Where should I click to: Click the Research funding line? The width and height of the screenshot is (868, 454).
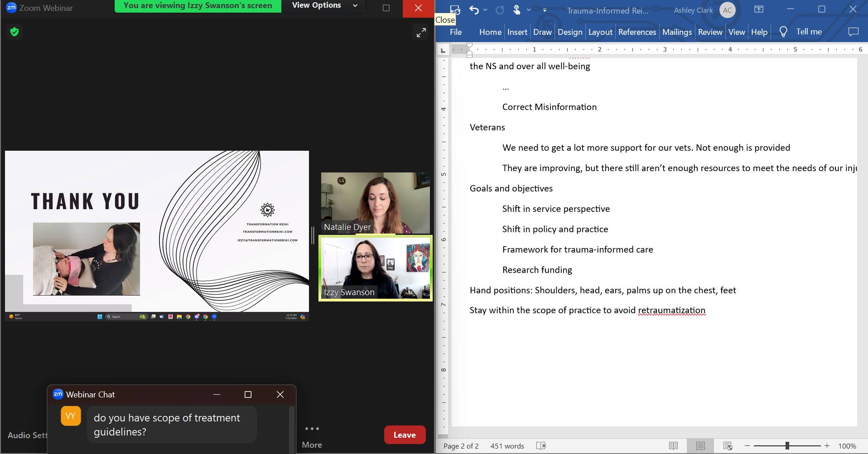[x=537, y=270]
